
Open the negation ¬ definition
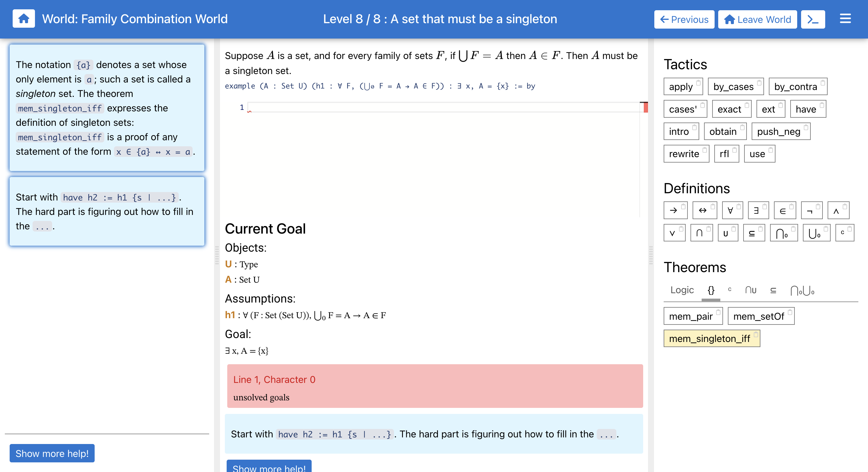click(812, 210)
